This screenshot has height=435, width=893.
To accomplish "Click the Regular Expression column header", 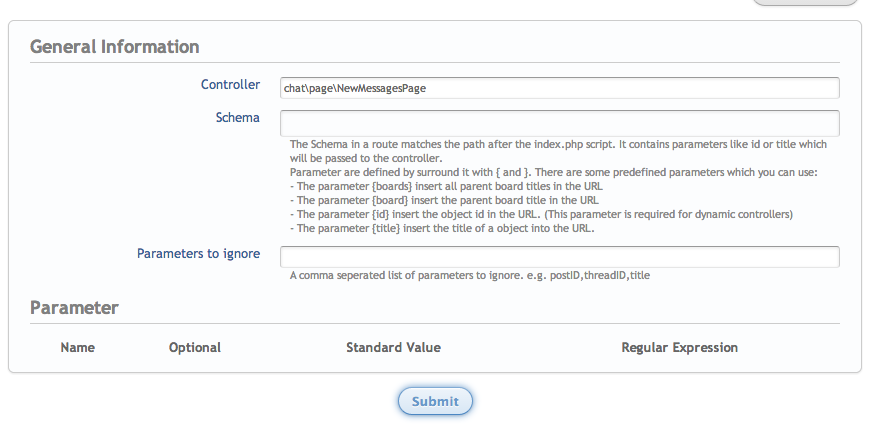I will click(x=679, y=348).
